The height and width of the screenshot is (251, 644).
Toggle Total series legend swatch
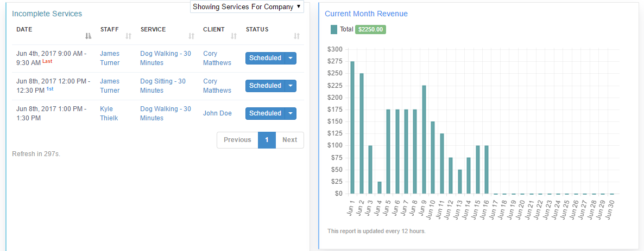[334, 29]
